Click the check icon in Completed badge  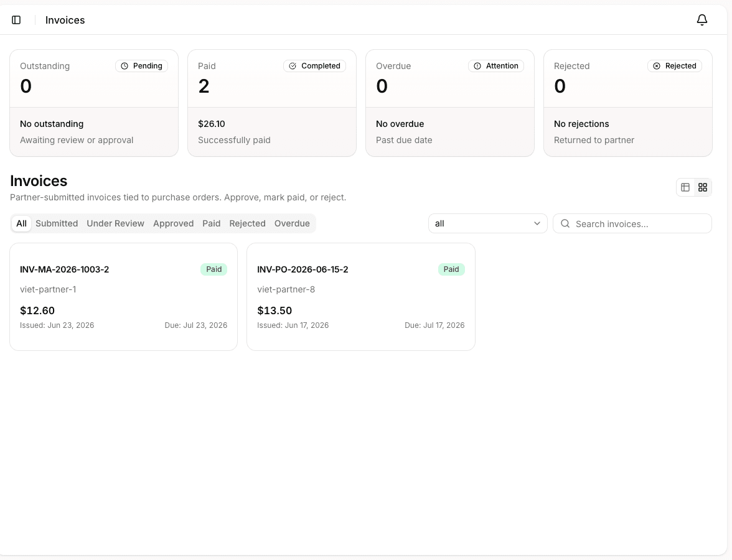(293, 66)
